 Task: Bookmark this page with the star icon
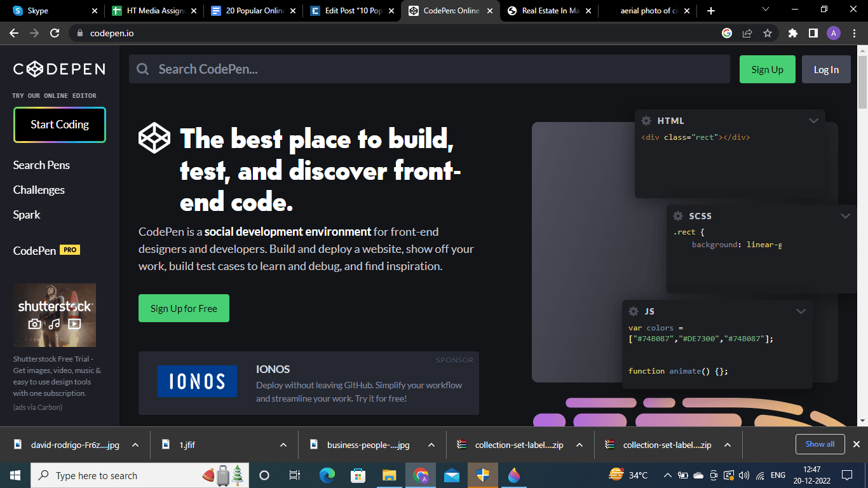click(x=768, y=33)
